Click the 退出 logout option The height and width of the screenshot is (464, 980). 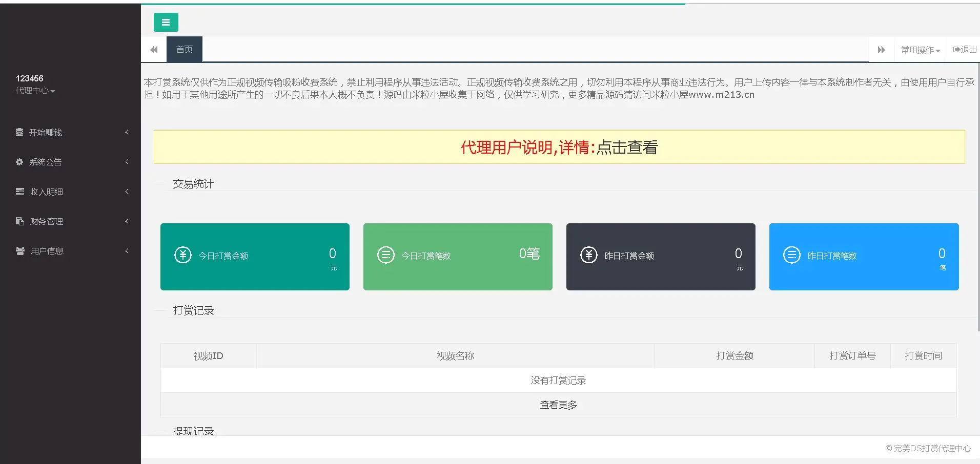coord(963,49)
